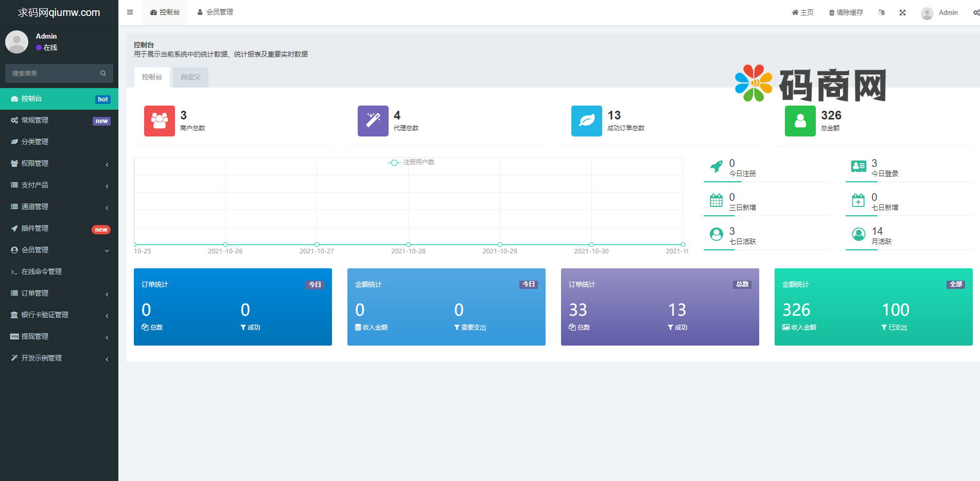Click the green 总金额 user icon
This screenshot has height=481, width=980.
click(x=800, y=121)
